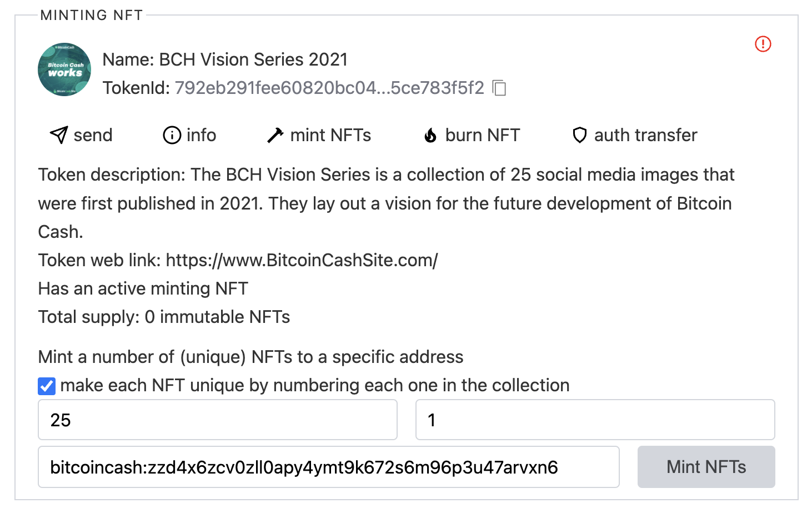
Task: Click the flame burn icon
Action: (x=430, y=135)
